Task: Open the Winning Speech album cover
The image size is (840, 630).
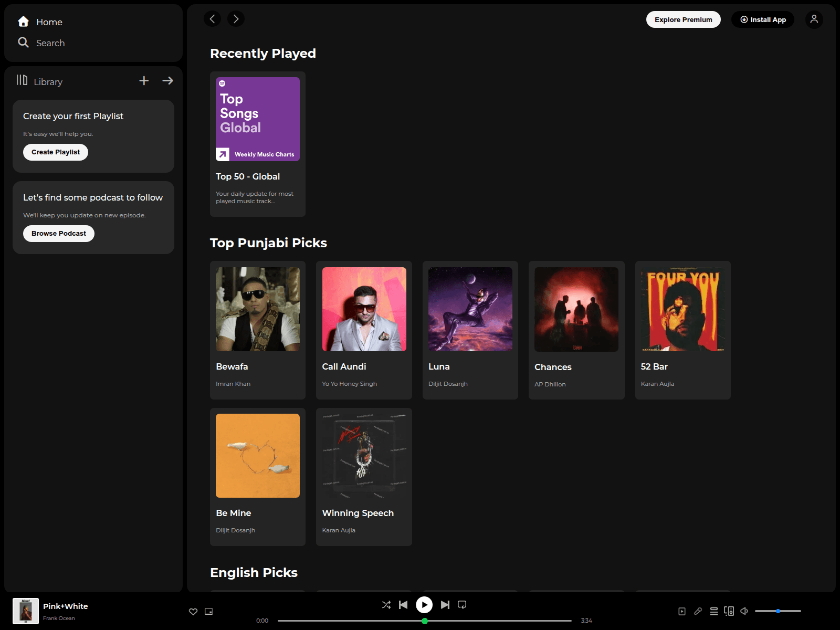Action: click(364, 456)
